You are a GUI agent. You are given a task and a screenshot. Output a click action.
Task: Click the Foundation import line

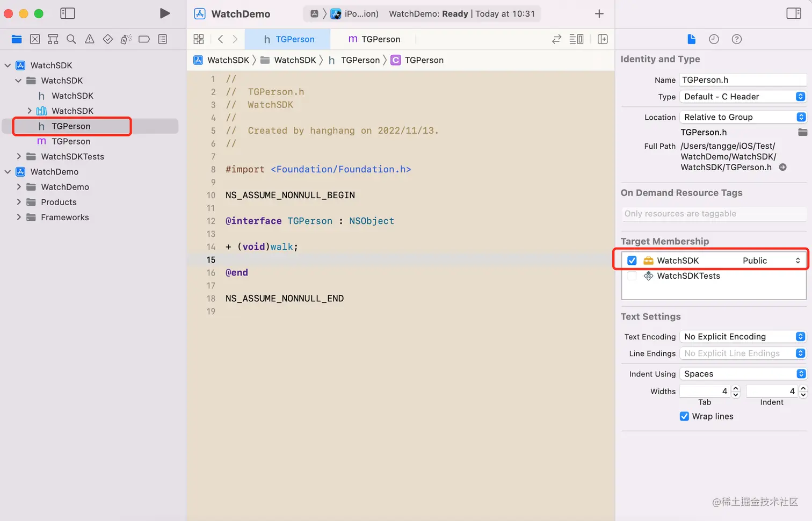click(318, 170)
